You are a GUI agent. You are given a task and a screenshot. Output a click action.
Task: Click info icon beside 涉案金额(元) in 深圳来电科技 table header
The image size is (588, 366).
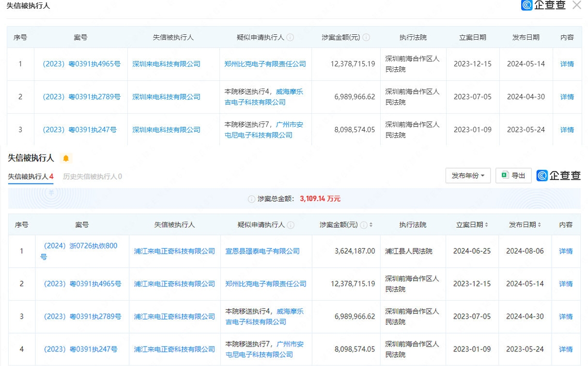(x=366, y=37)
